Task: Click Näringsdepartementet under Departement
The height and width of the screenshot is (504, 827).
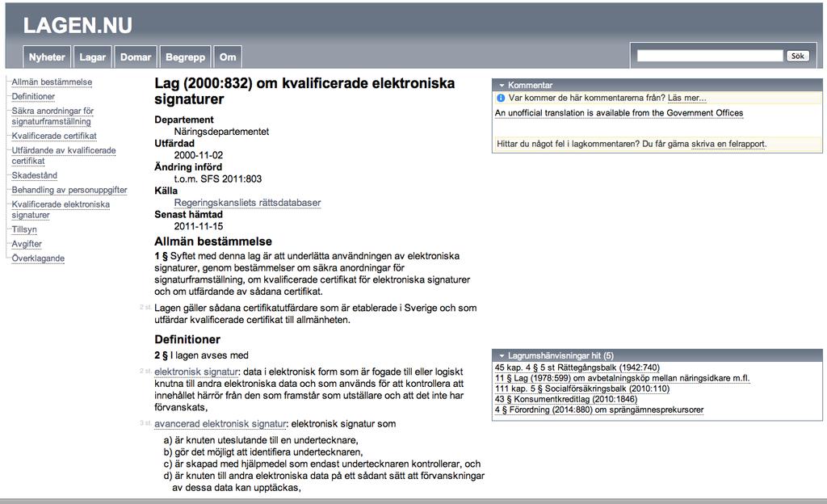Action: click(x=221, y=132)
